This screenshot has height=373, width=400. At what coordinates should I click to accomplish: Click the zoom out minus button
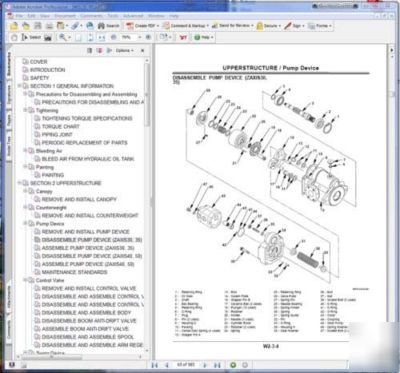tap(113, 37)
